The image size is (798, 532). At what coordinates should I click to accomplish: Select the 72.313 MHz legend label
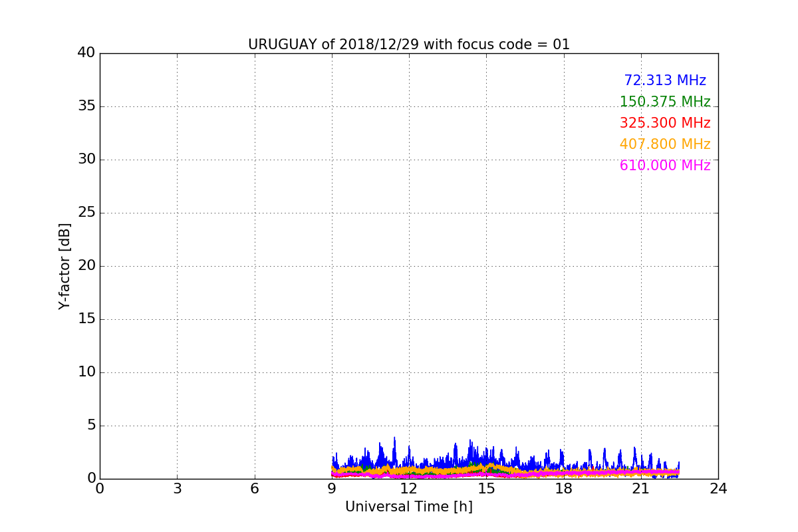(665, 80)
